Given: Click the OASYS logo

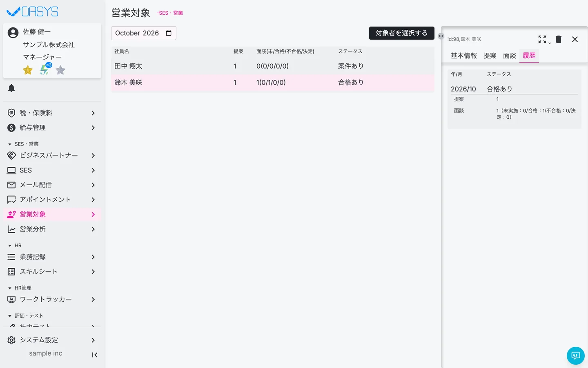Looking at the screenshot, I should point(33,11).
